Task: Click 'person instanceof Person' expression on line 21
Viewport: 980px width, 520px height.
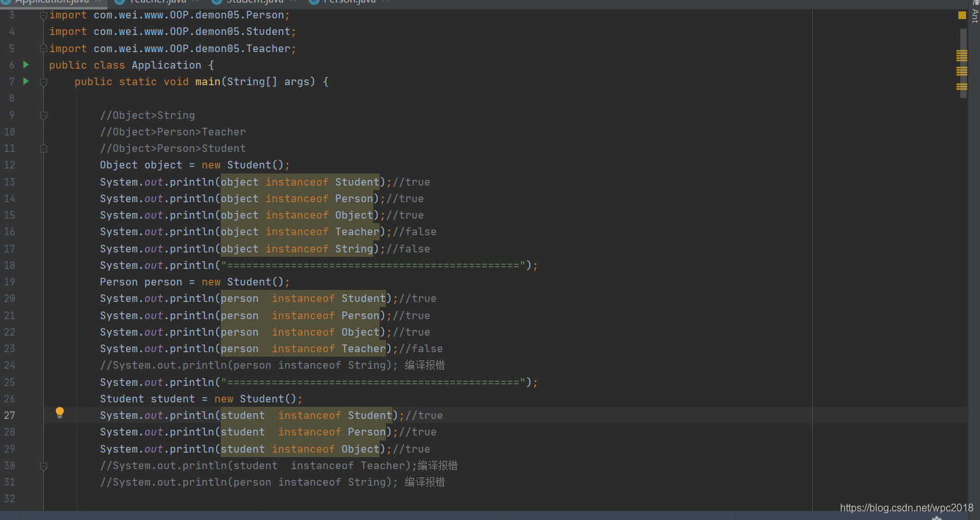Action: (300, 316)
